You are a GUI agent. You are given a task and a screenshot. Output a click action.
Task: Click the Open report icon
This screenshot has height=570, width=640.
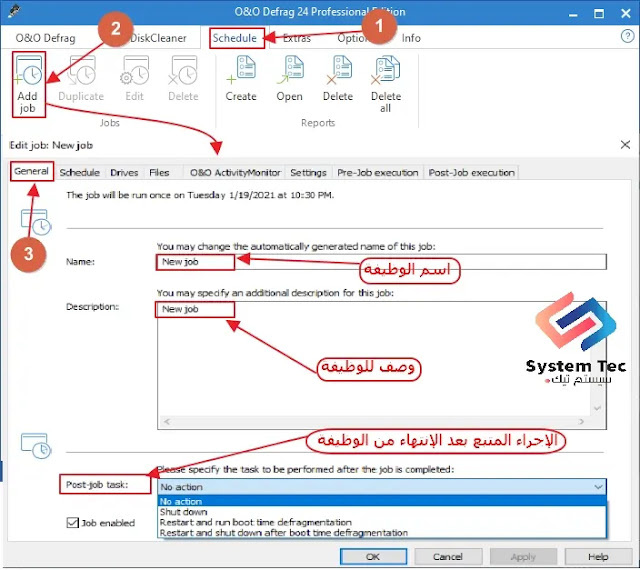tap(290, 69)
